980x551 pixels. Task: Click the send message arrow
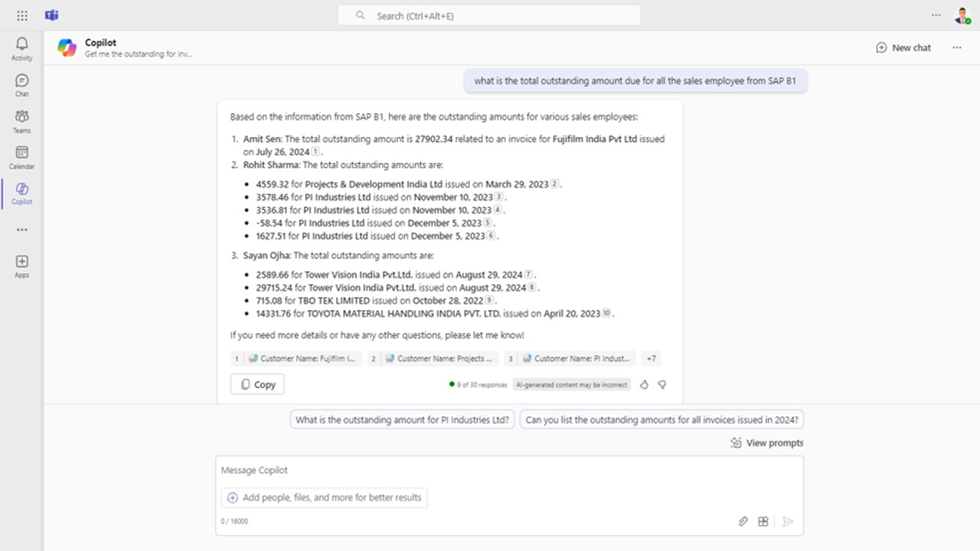788,521
